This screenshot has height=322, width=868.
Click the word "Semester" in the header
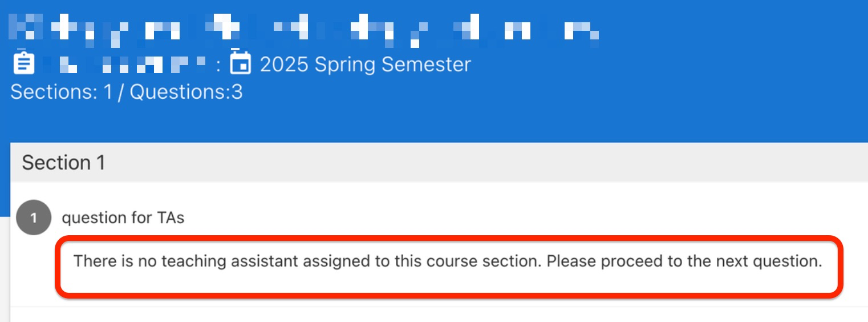click(x=426, y=65)
